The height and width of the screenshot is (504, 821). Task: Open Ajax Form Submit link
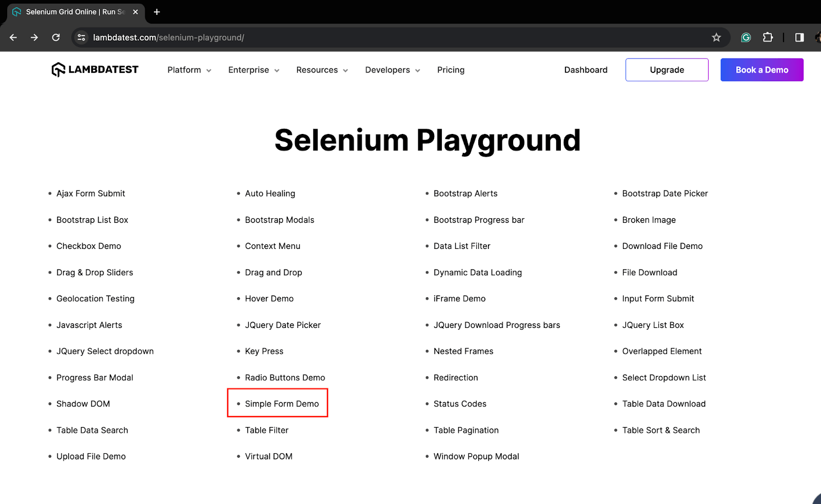[91, 193]
